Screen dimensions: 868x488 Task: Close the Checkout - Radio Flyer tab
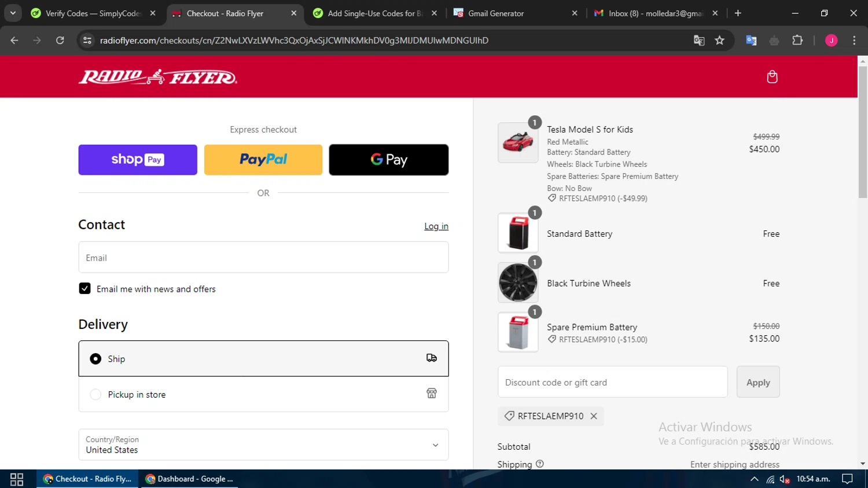[293, 13]
